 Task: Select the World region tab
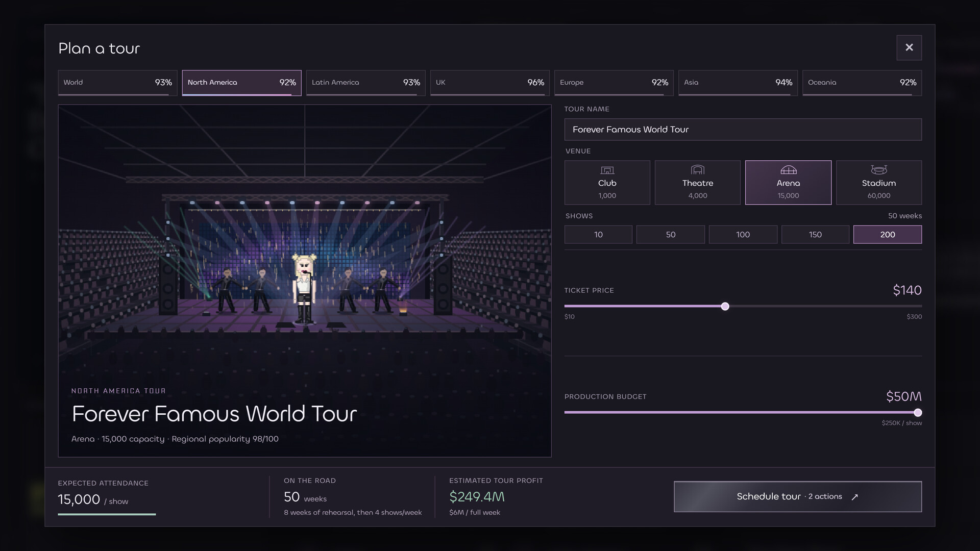click(118, 83)
